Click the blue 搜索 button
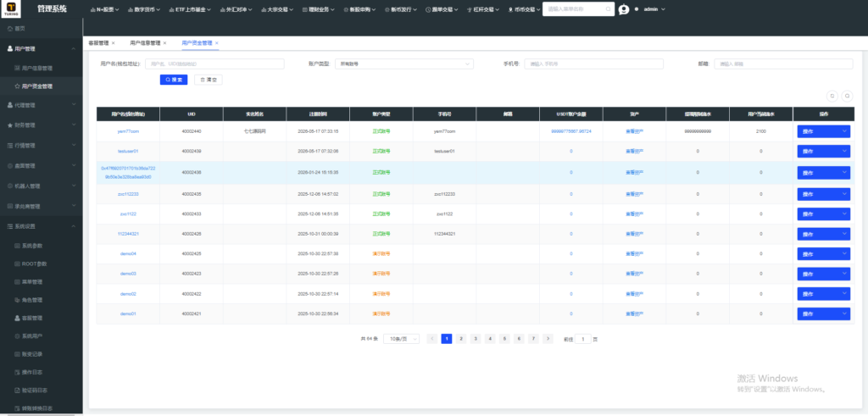868x416 pixels. coord(174,80)
